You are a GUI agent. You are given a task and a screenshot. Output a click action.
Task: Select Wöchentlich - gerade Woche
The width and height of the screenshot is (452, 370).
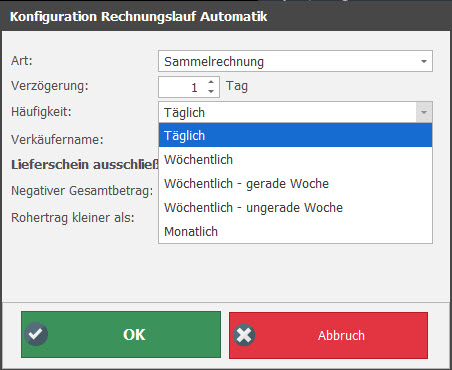[295, 183]
